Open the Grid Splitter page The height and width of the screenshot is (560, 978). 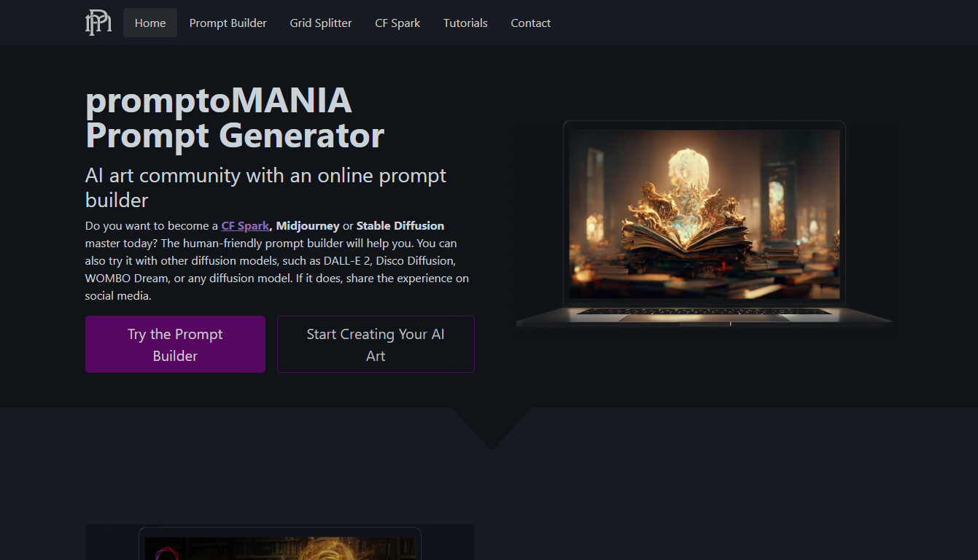pyautogui.click(x=321, y=23)
